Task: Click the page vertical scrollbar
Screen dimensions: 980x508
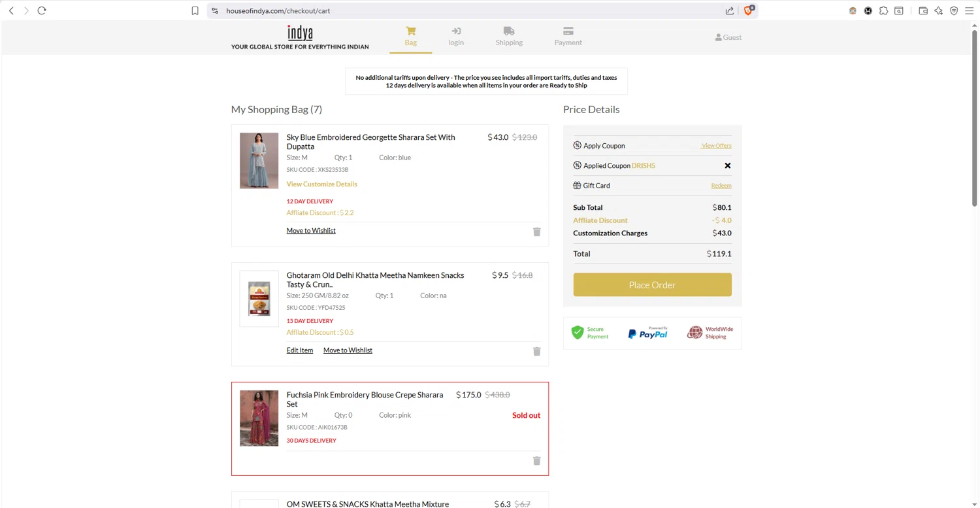Action: pos(975,118)
